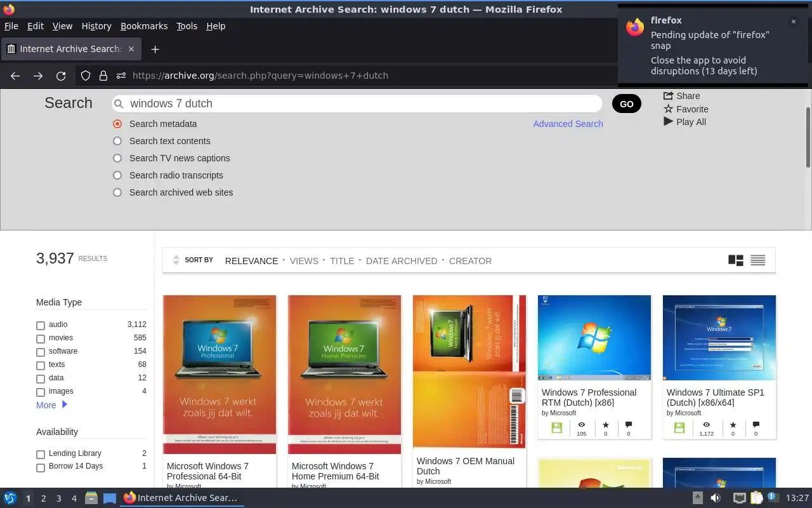This screenshot has width=812, height=508.
Task: Open the View menu
Action: [x=62, y=26]
